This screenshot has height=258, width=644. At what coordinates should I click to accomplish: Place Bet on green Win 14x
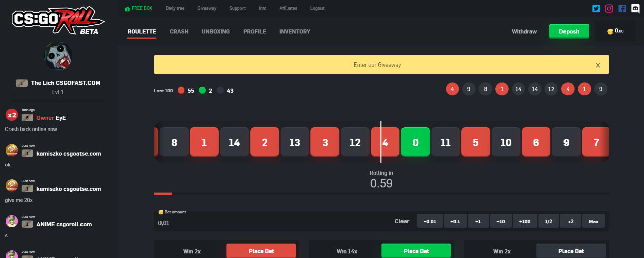pos(416,251)
